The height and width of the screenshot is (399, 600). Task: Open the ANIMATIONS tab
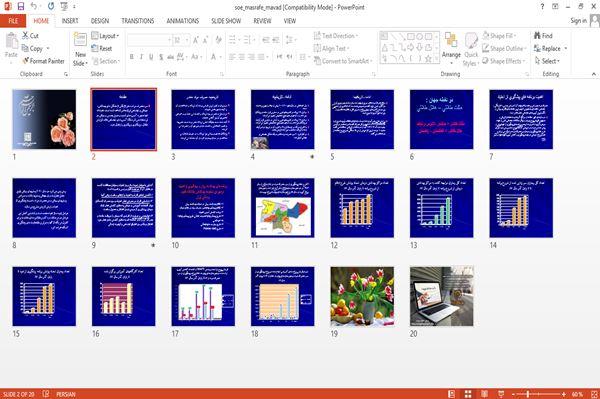183,21
